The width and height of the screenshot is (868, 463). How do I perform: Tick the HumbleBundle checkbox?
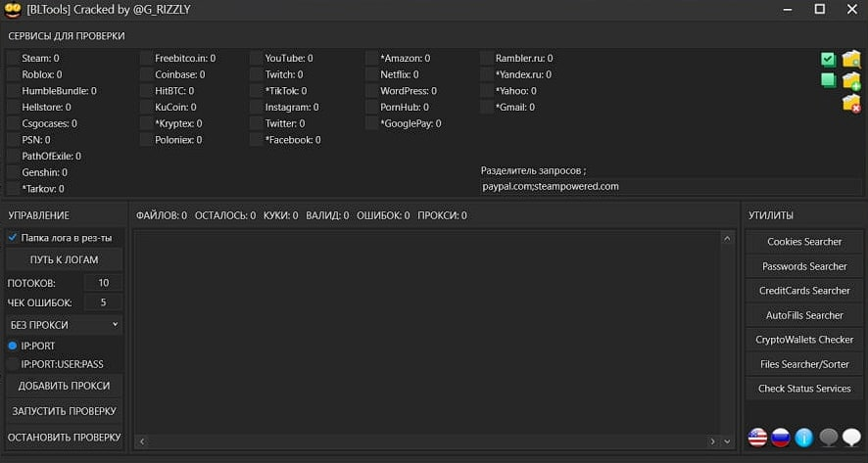tap(14, 91)
